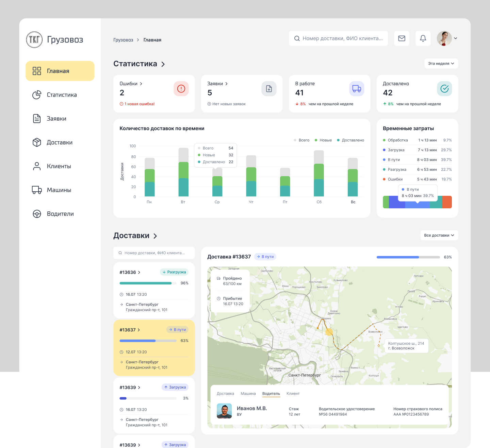This screenshot has height=448, width=490.
Task: Expand the Заявки card arrow
Action: (x=226, y=84)
